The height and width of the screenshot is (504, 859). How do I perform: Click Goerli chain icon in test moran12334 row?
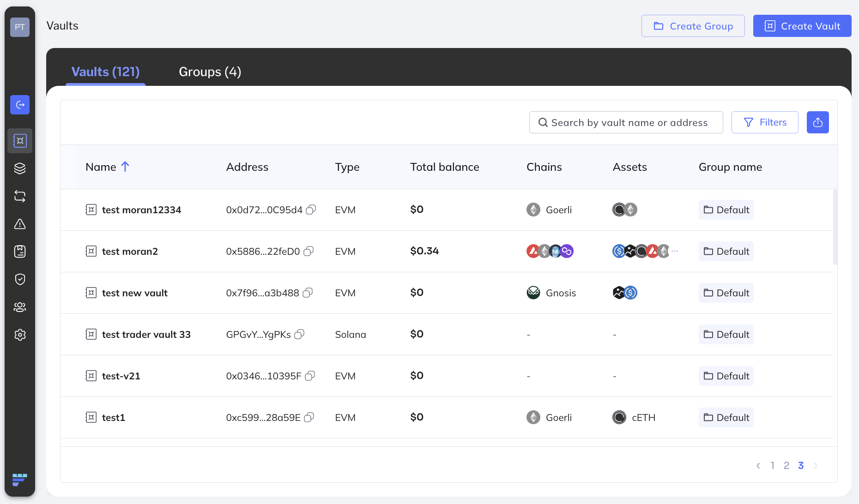pos(533,210)
